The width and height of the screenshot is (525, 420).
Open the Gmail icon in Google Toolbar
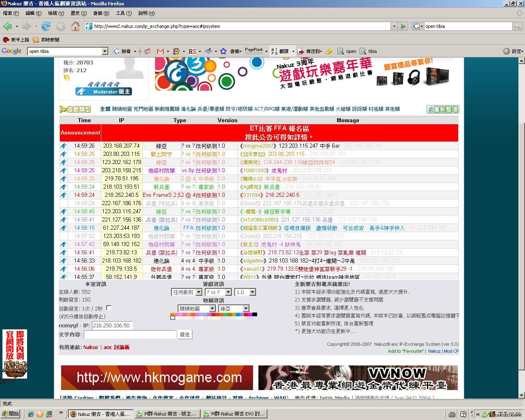[x=160, y=51]
